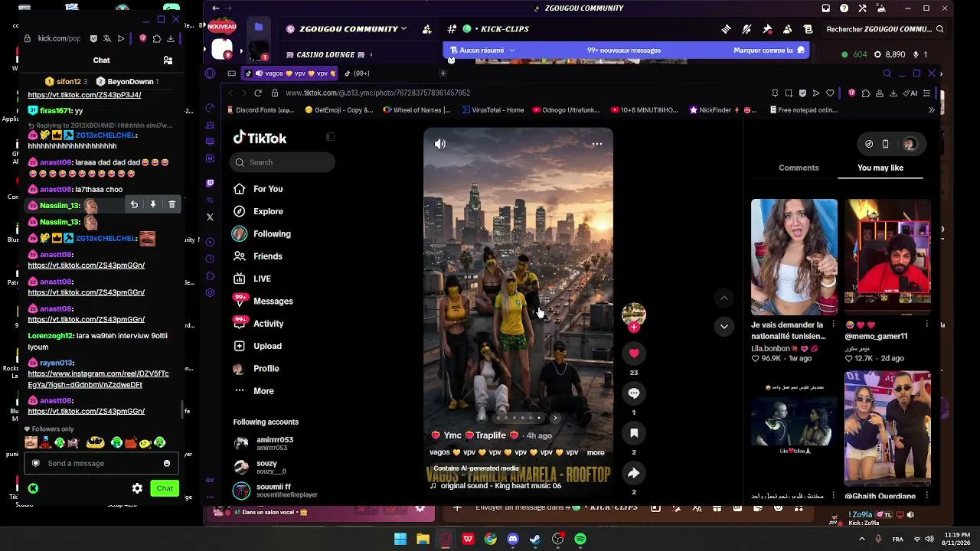Mute the TikTok video sound

point(440,144)
